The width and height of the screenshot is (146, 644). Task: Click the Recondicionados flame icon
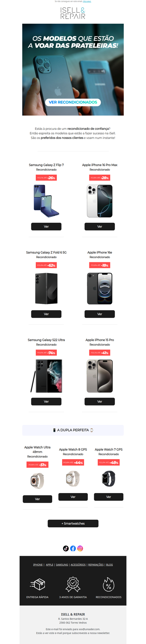point(108,584)
